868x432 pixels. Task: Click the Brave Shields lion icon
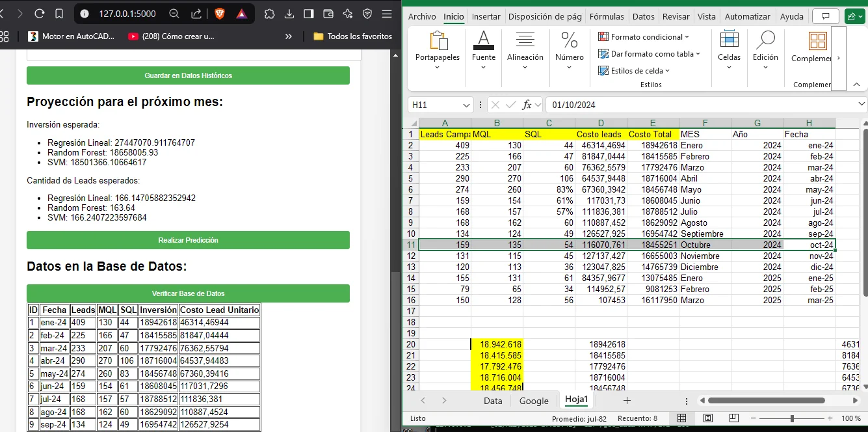220,14
